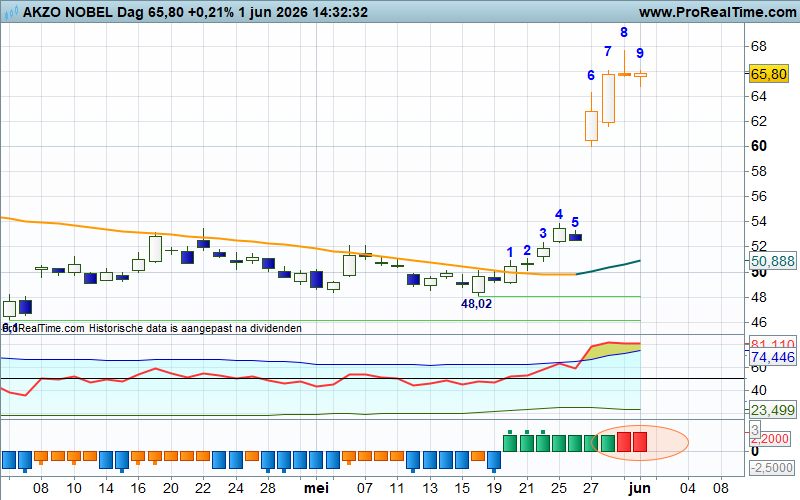Click the blue 74,446 indicator value label

pyautogui.click(x=773, y=357)
